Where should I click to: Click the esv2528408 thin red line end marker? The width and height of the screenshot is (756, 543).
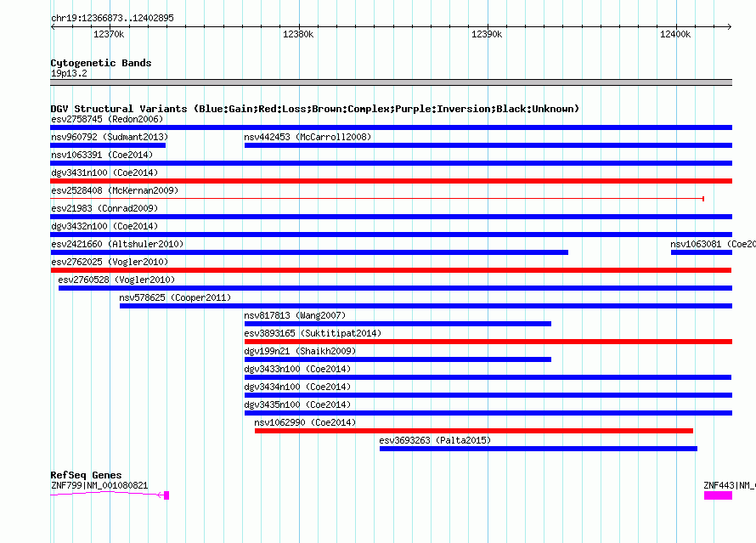pyautogui.click(x=703, y=199)
